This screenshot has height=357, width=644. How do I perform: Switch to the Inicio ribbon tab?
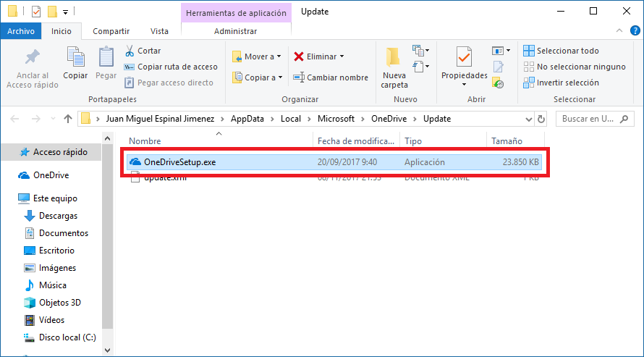click(62, 31)
